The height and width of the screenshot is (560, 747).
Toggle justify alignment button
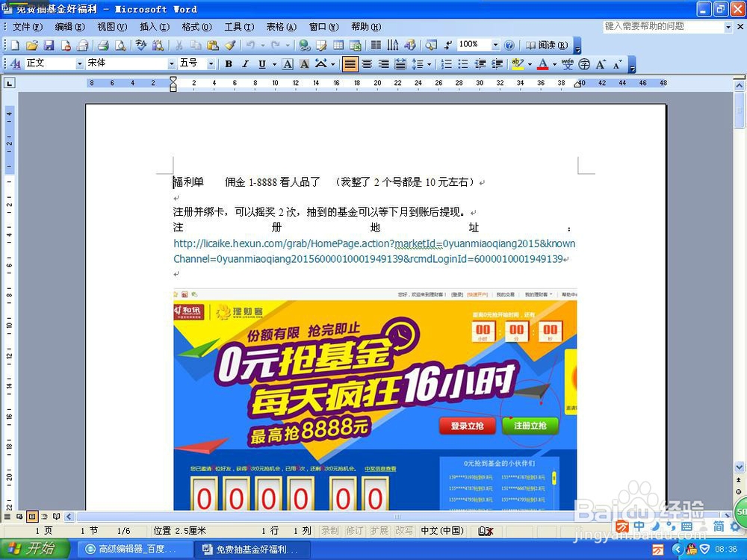click(350, 63)
